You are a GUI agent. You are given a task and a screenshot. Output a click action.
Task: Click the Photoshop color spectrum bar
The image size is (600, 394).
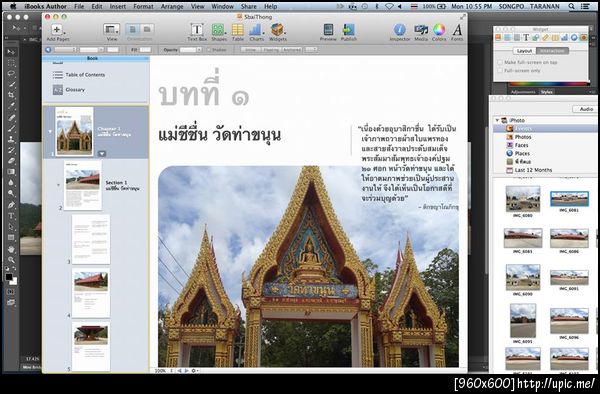click(548, 84)
